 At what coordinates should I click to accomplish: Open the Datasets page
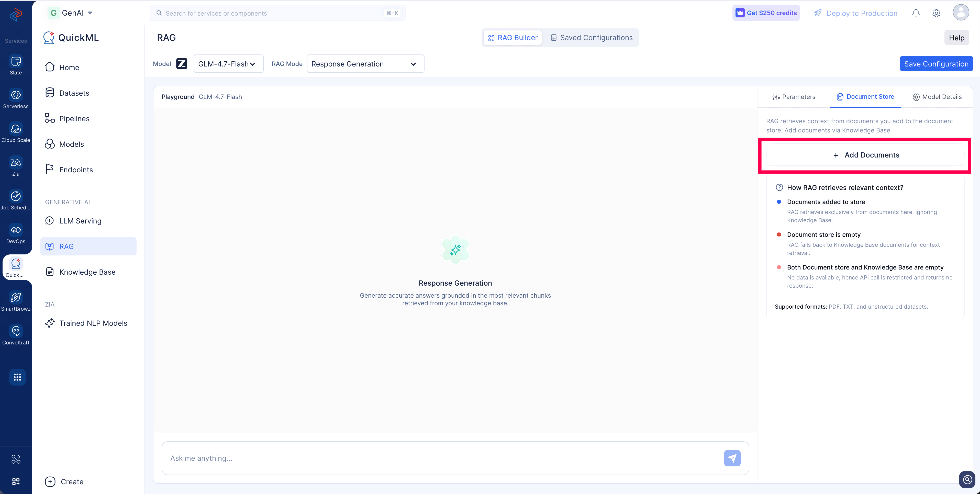click(88, 93)
